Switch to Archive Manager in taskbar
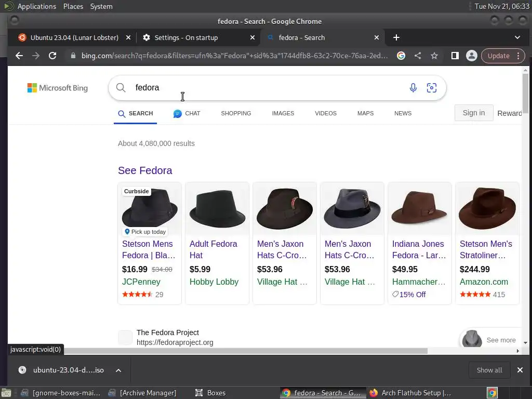This screenshot has width=532, height=399. tap(142, 393)
